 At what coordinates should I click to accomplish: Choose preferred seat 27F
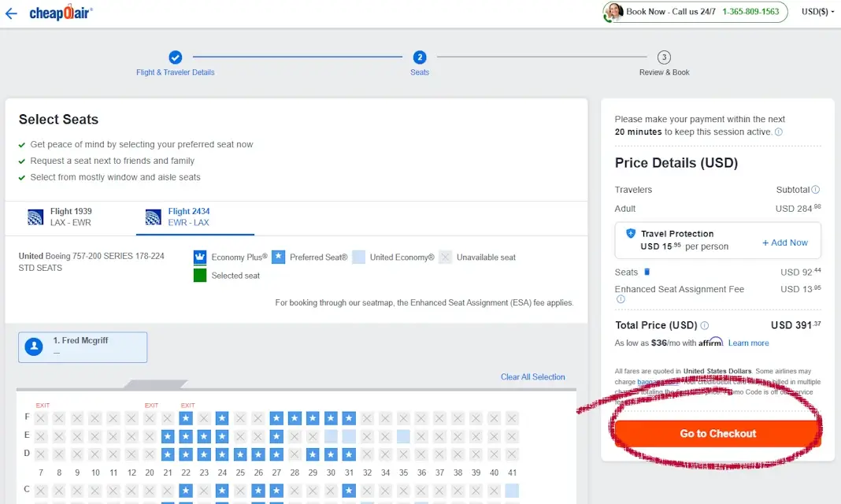(276, 418)
